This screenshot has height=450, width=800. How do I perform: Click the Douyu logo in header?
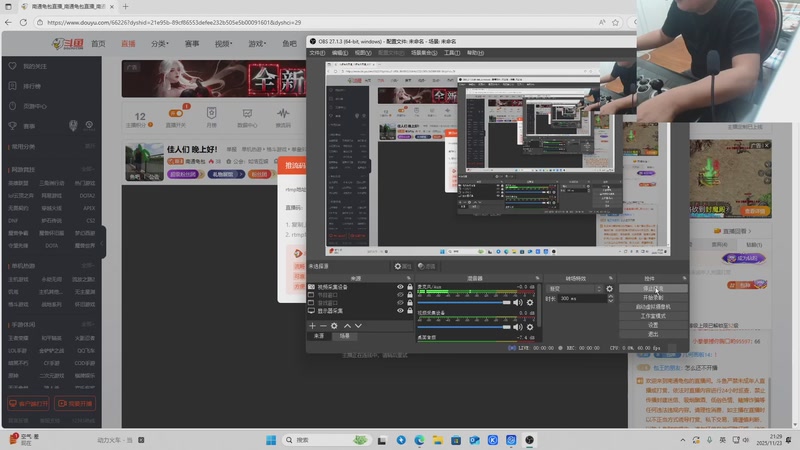(x=67, y=44)
